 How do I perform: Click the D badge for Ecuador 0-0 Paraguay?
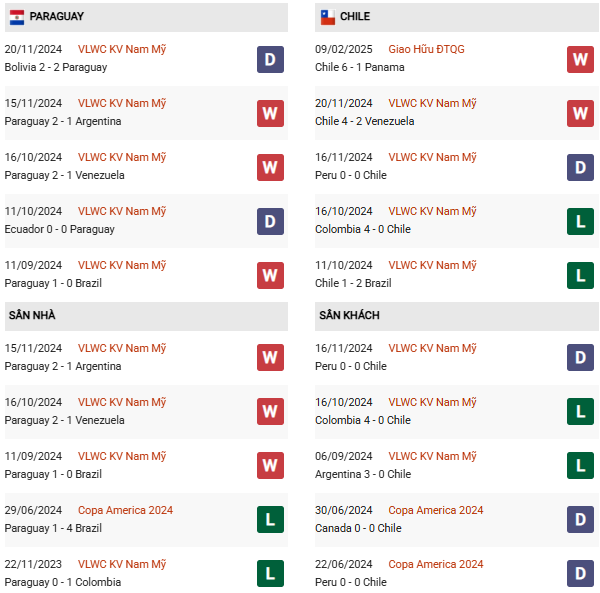(x=270, y=221)
